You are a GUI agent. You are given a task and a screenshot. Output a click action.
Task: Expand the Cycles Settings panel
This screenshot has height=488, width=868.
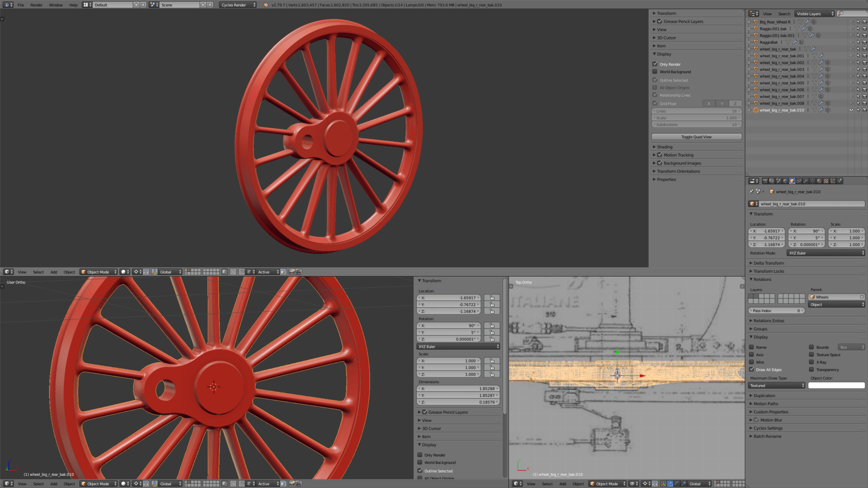click(x=768, y=428)
